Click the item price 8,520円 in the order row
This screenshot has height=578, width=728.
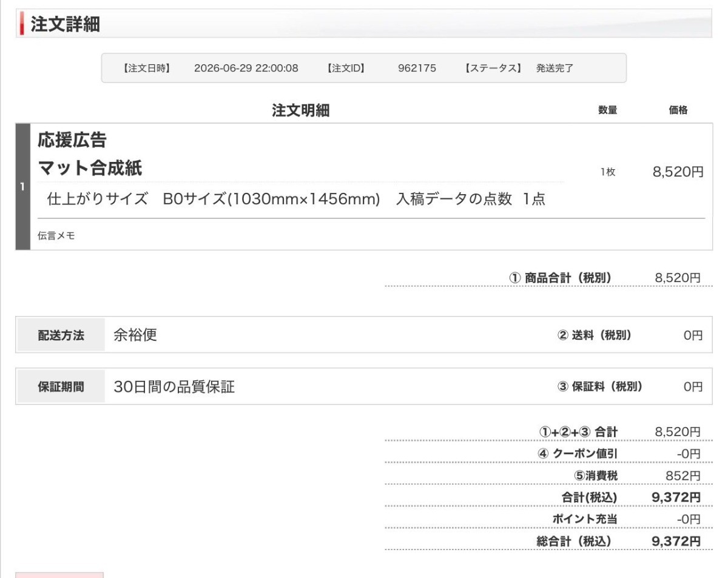pyautogui.click(x=678, y=172)
